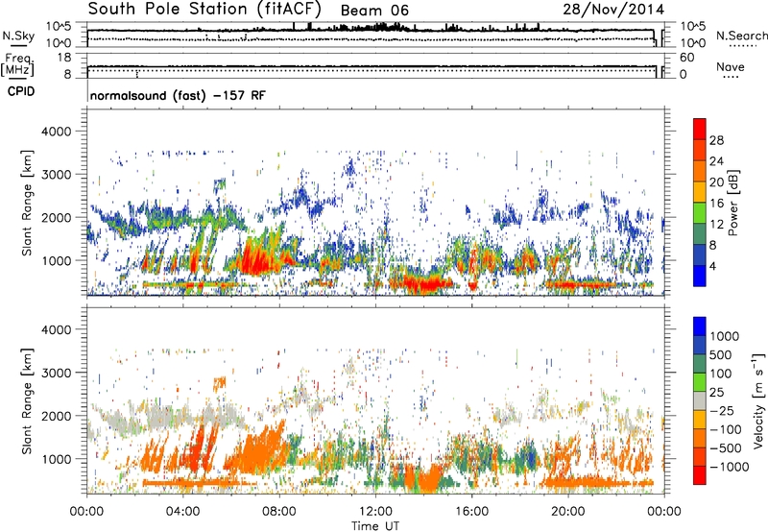Click 'Slant Range [km]' label of velocity panel
Screen dimensions: 768x532
[27, 401]
